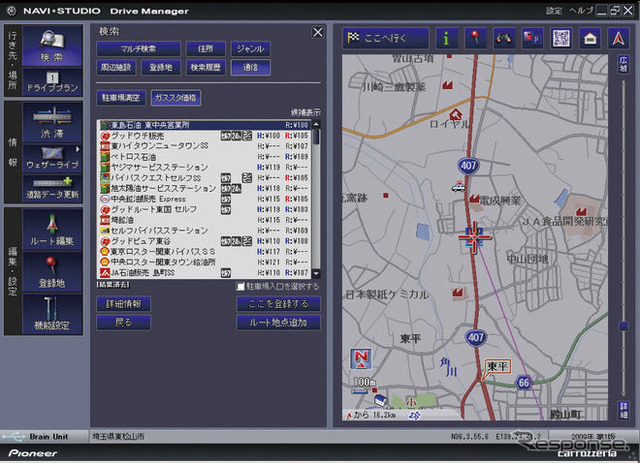Click the 詳細情報 details button

pyautogui.click(x=123, y=304)
